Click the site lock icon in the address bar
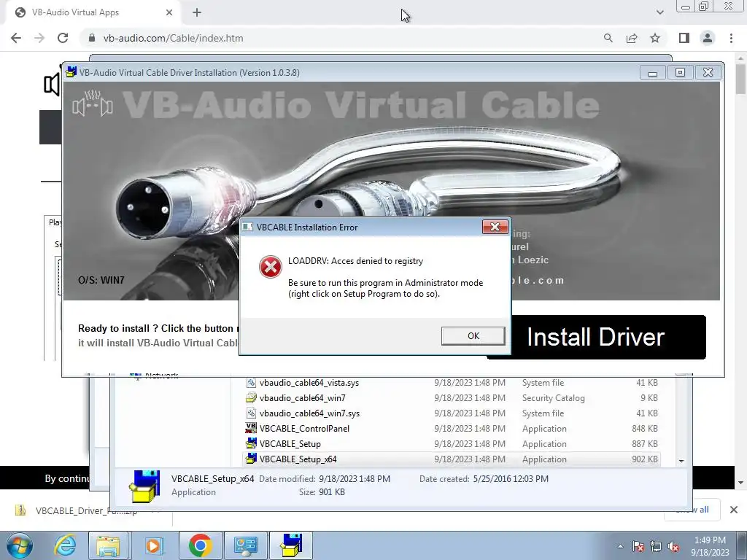The height and width of the screenshot is (560, 747). point(92,38)
